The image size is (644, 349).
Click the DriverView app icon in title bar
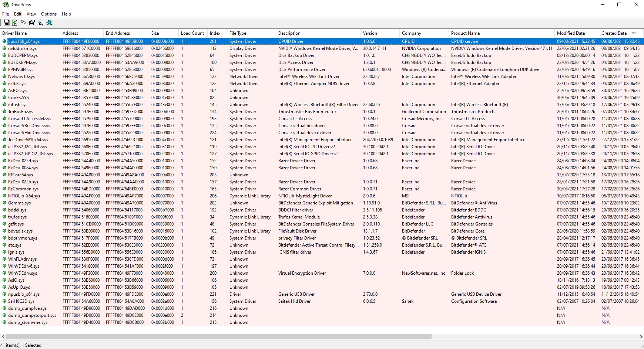[x=6, y=5]
